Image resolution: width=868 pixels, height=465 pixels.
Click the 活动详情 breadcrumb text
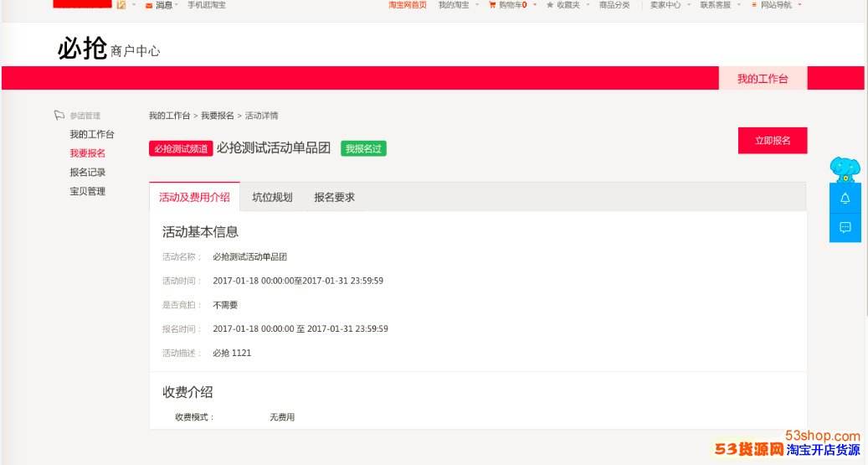(261, 116)
